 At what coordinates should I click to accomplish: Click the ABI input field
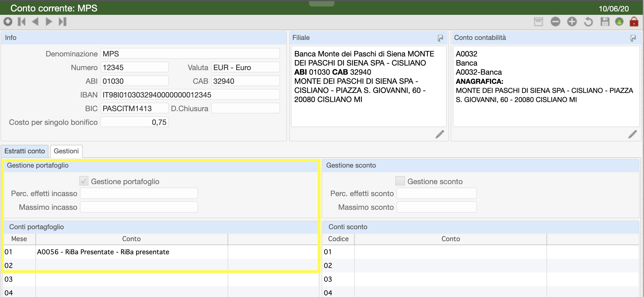(x=134, y=81)
